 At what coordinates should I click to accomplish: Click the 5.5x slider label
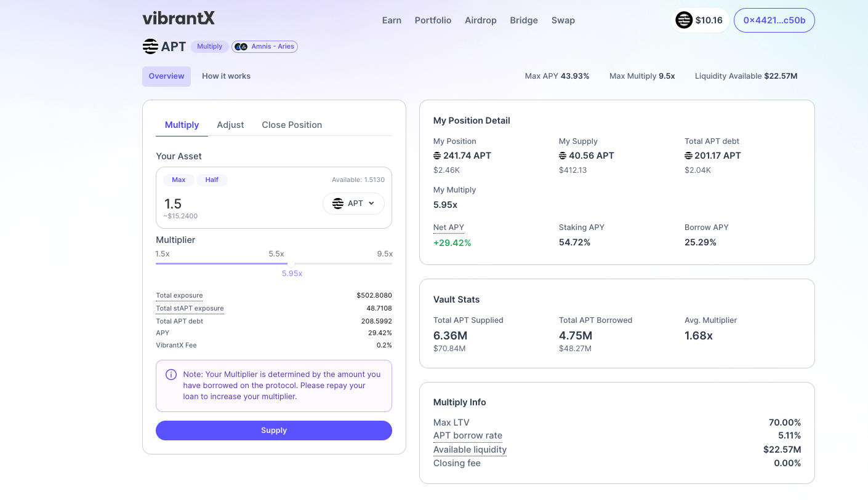coord(276,254)
